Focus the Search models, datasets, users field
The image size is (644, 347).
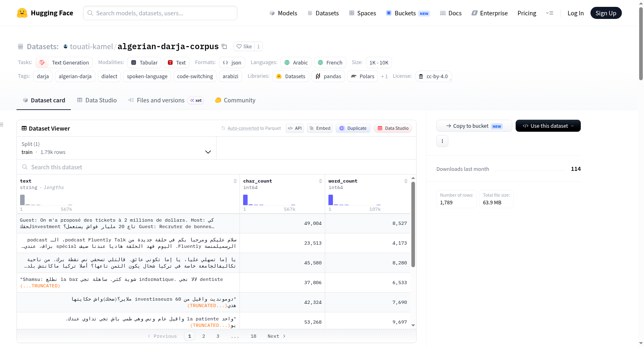pos(160,13)
